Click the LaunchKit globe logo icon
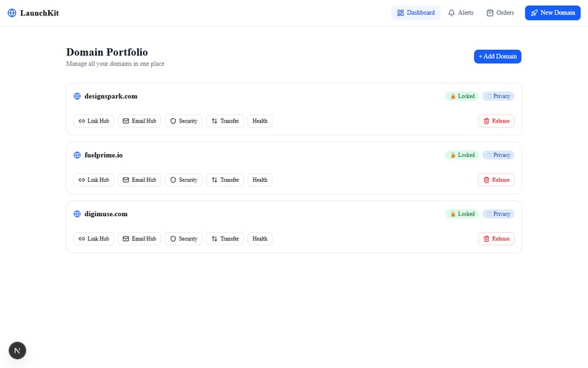This screenshot has width=588, height=368. coord(12,12)
